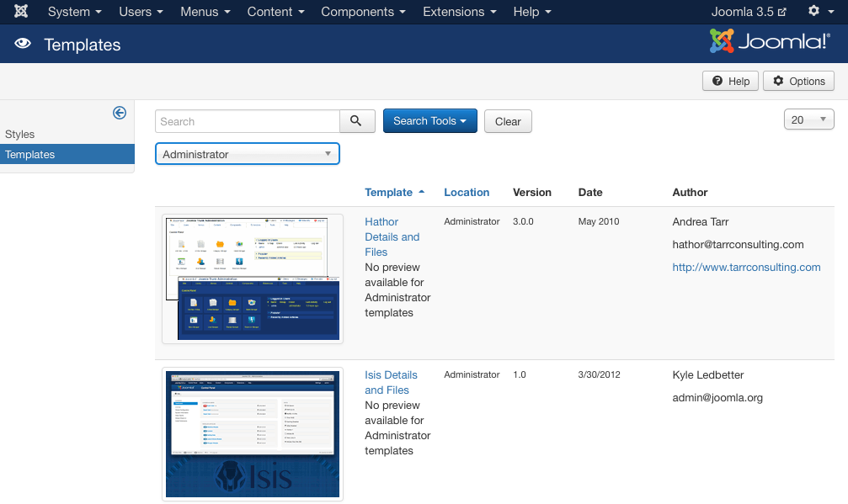Screen dimensions: 848x504
Task: Open the System menu
Action: tap(74, 12)
